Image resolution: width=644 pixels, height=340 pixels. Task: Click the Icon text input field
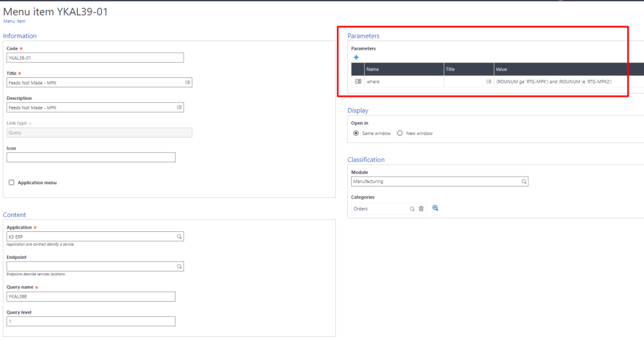pyautogui.click(x=91, y=158)
